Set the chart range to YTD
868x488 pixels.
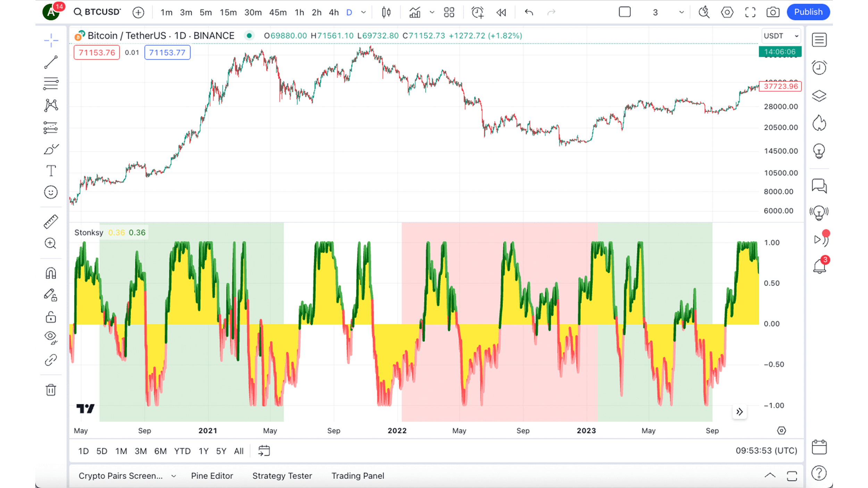[182, 451]
